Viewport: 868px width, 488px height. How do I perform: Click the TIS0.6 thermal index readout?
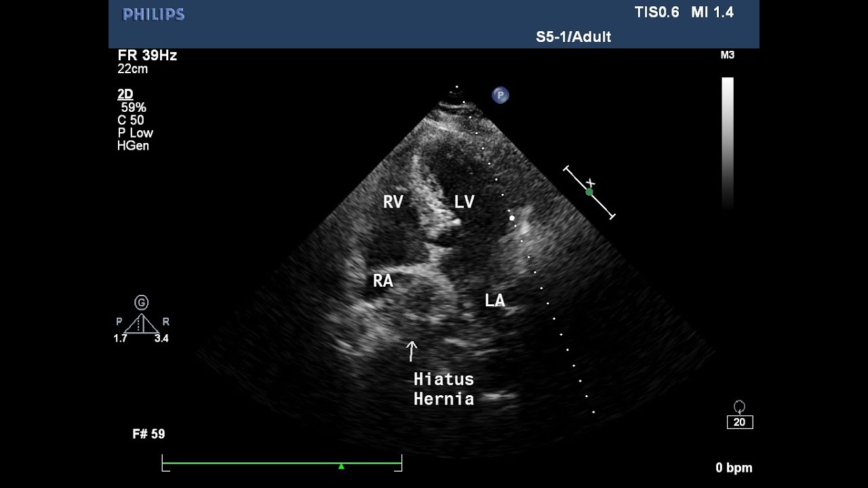[x=656, y=12]
